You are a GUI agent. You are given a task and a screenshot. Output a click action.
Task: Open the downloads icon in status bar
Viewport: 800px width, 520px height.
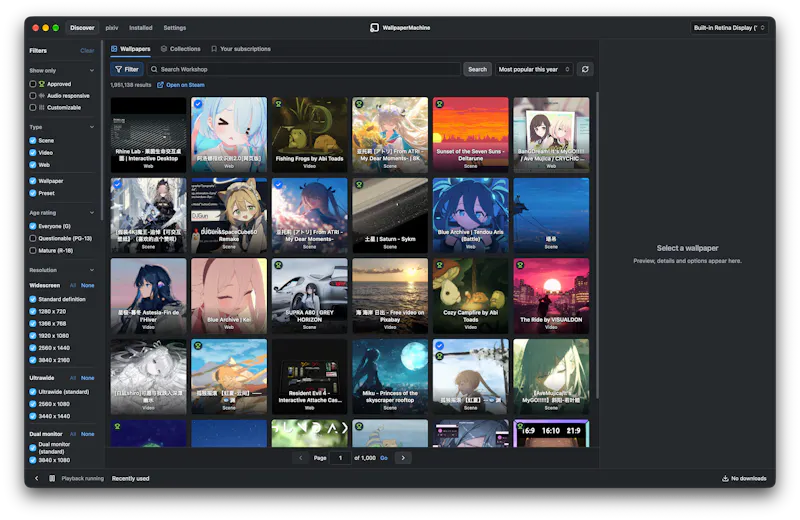click(725, 478)
